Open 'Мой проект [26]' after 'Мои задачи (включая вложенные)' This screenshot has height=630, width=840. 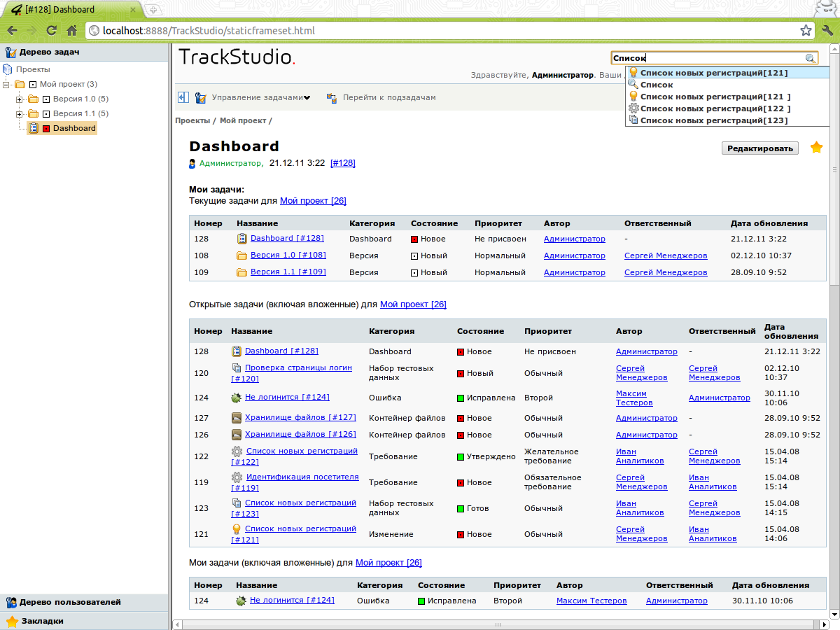(388, 563)
